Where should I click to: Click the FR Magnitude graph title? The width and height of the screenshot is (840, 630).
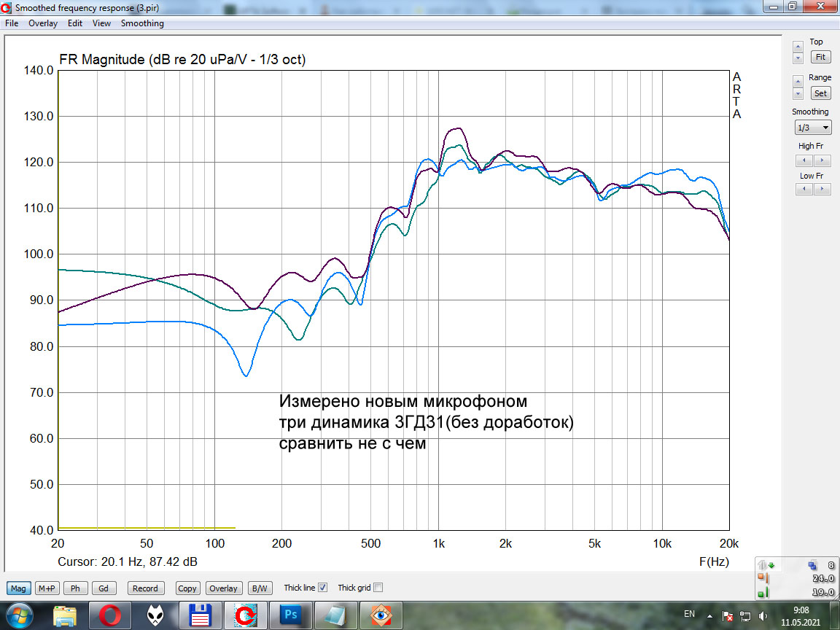click(x=182, y=60)
